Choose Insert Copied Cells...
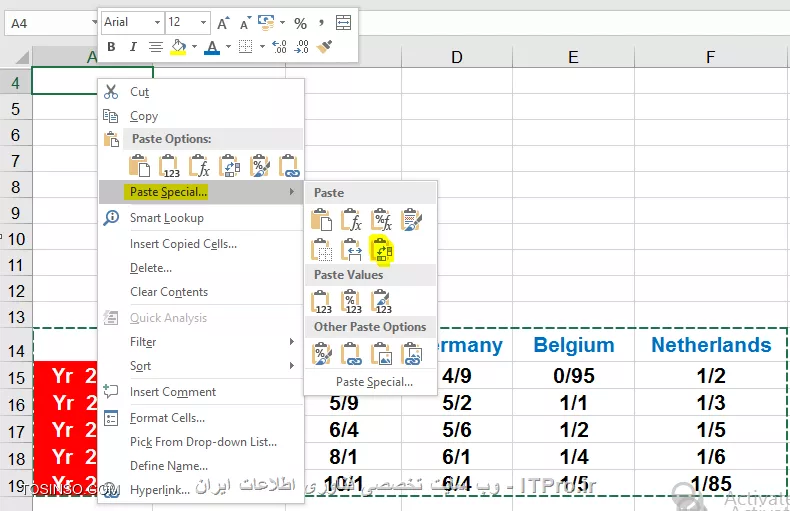Viewport: 790px width, 511px height. pos(201,244)
